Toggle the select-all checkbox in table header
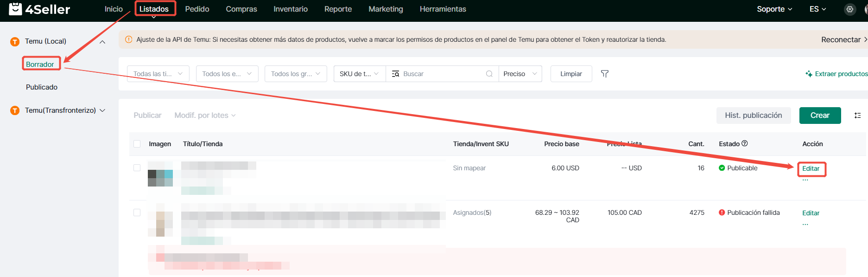The width and height of the screenshot is (868, 277). click(137, 144)
